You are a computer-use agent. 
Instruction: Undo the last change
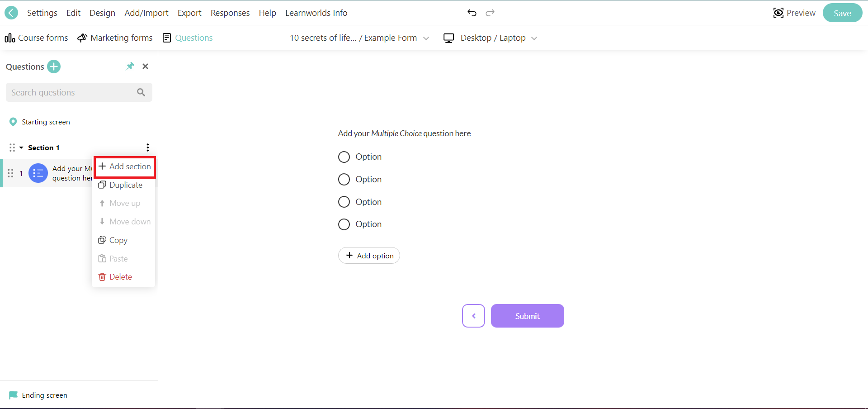point(472,13)
